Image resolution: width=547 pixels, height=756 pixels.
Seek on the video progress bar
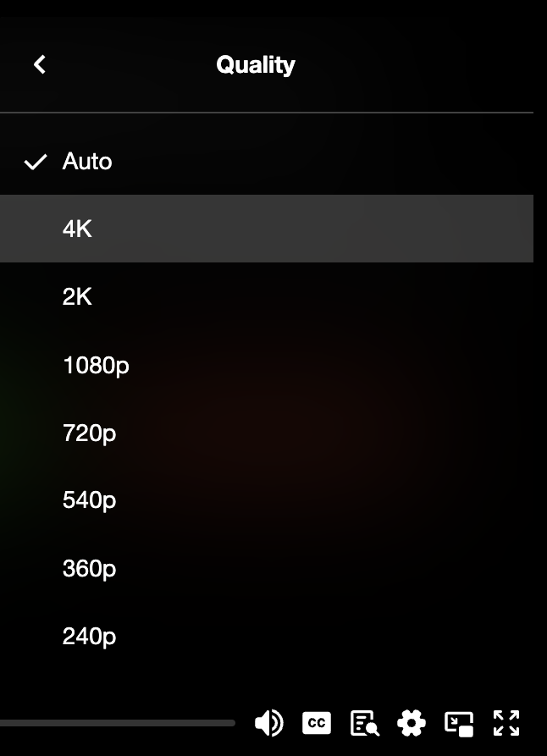tap(119, 723)
